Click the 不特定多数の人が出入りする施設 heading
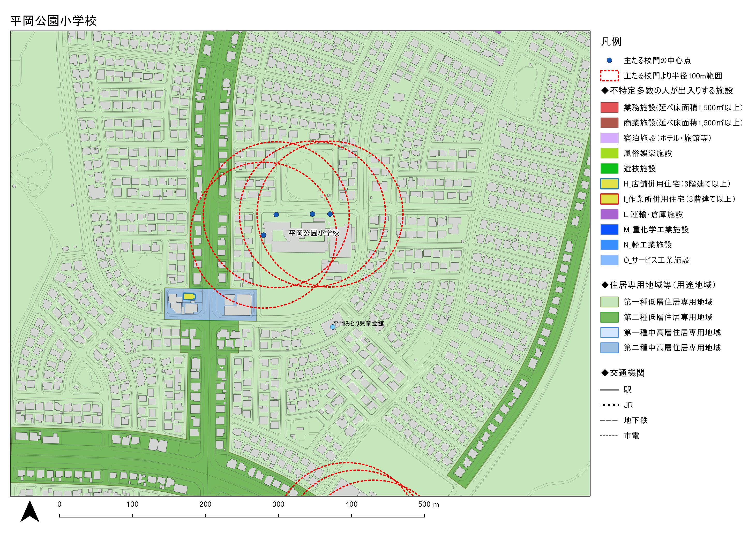Viewport: 756px width, 534px height. coord(667,90)
